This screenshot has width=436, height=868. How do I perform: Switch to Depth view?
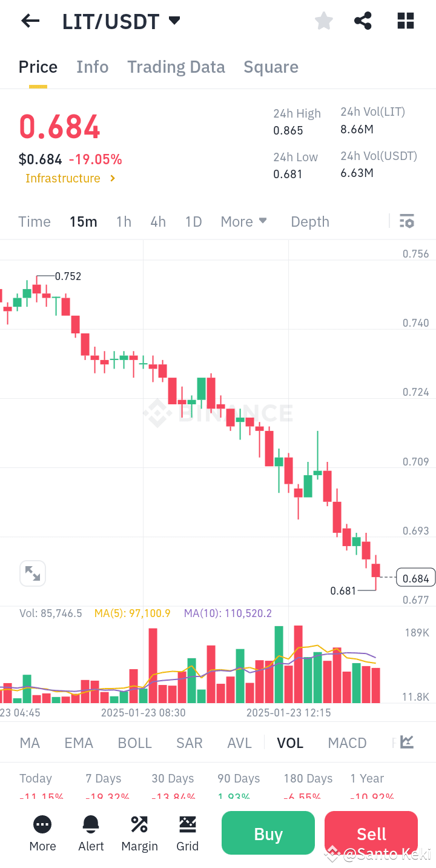(x=309, y=221)
